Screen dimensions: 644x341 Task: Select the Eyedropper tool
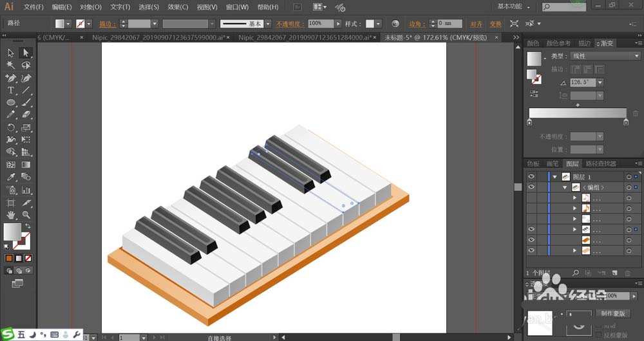[11, 177]
